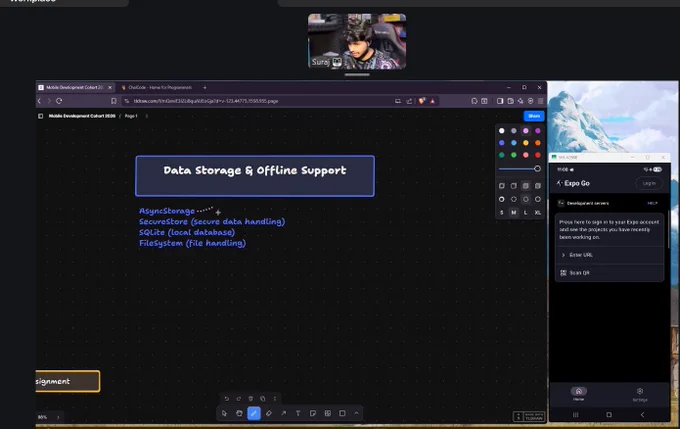Select the tldraw pointer select tool
680x429 pixels.
click(224, 413)
